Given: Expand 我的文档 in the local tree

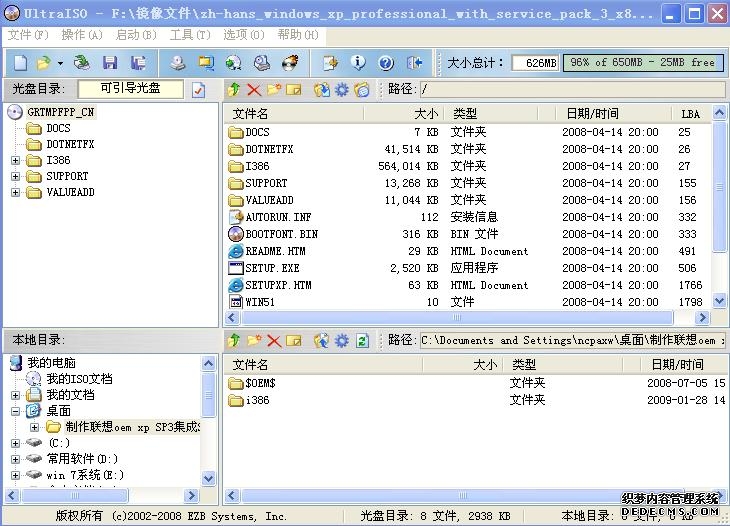Looking at the screenshot, I should tap(15, 395).
